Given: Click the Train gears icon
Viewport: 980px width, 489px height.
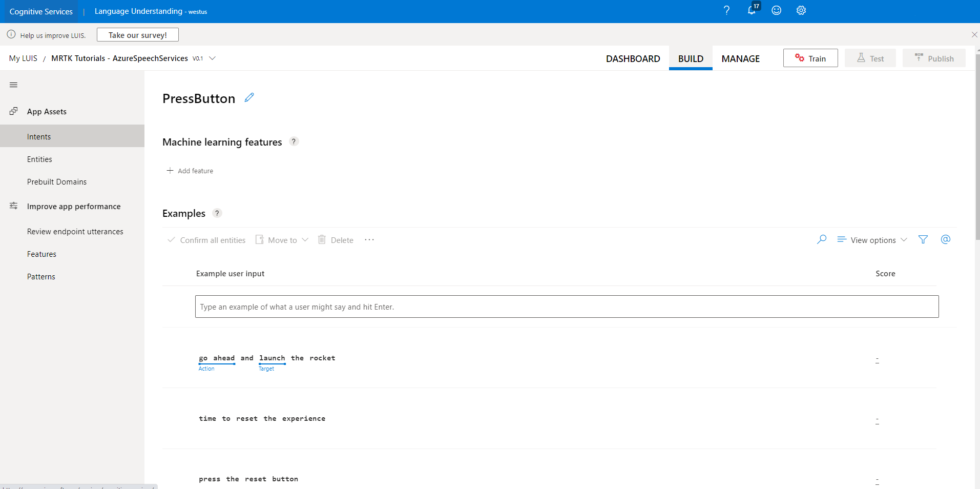Looking at the screenshot, I should (x=800, y=58).
